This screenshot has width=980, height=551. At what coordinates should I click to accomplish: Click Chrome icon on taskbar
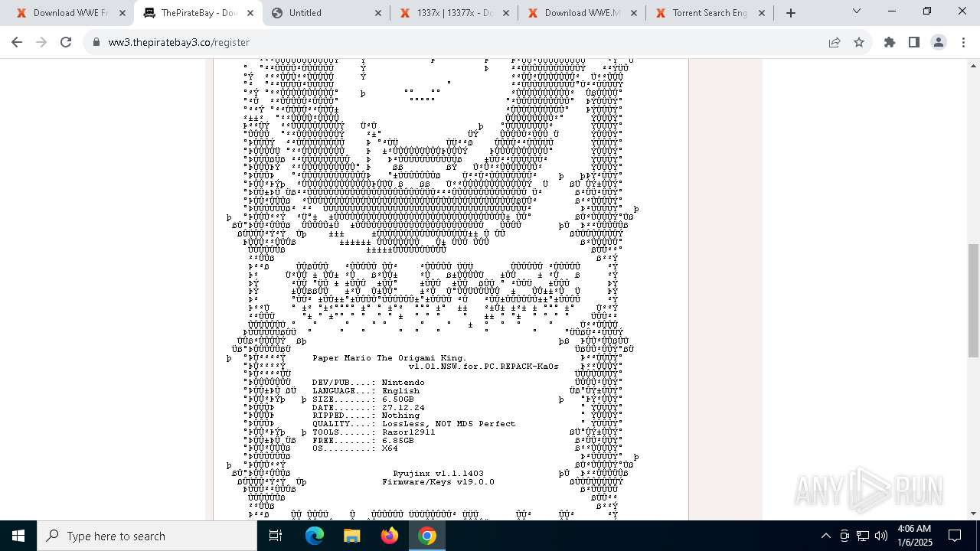pyautogui.click(x=427, y=536)
